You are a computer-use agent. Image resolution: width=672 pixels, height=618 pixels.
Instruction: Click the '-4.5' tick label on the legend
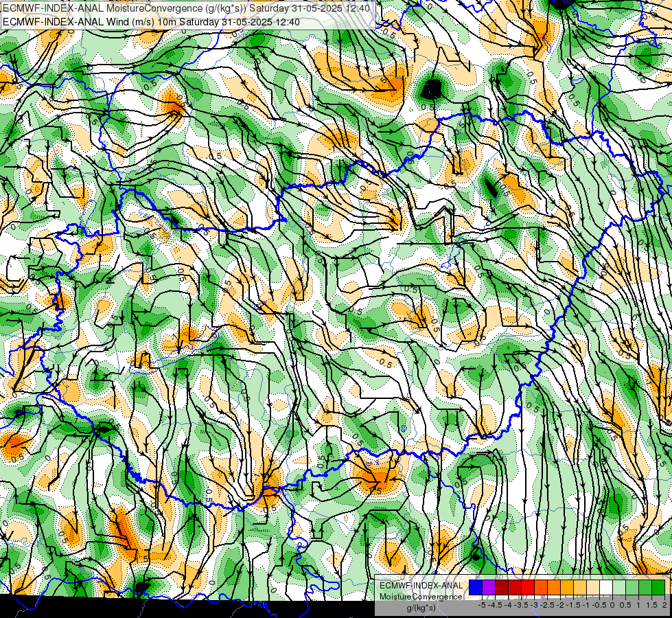click(495, 605)
